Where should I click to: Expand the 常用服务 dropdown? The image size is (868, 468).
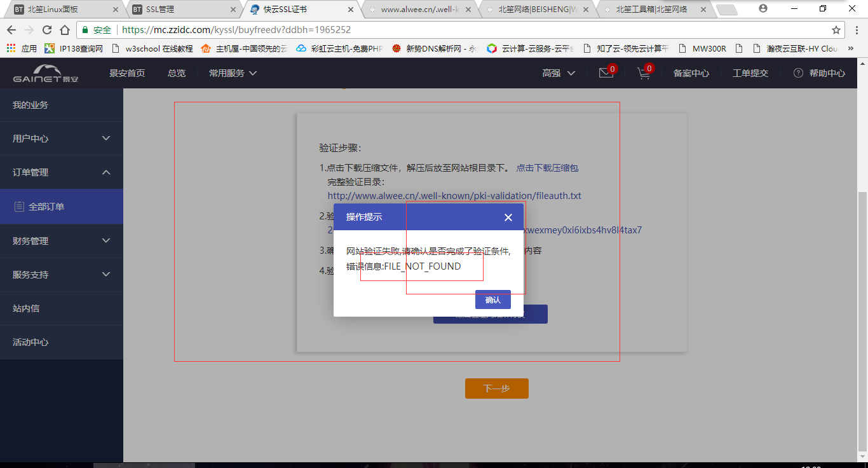[x=233, y=73]
